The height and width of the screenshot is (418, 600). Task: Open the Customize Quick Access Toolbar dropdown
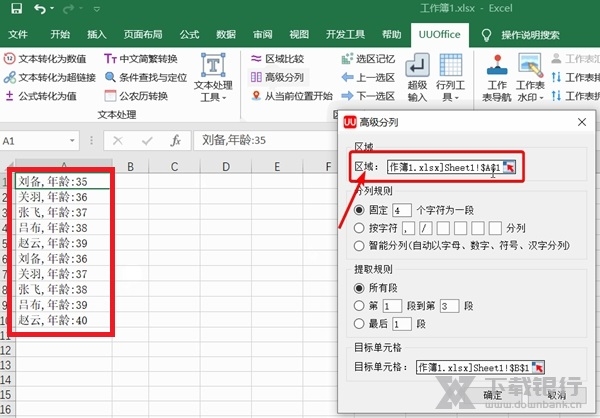(97, 8)
